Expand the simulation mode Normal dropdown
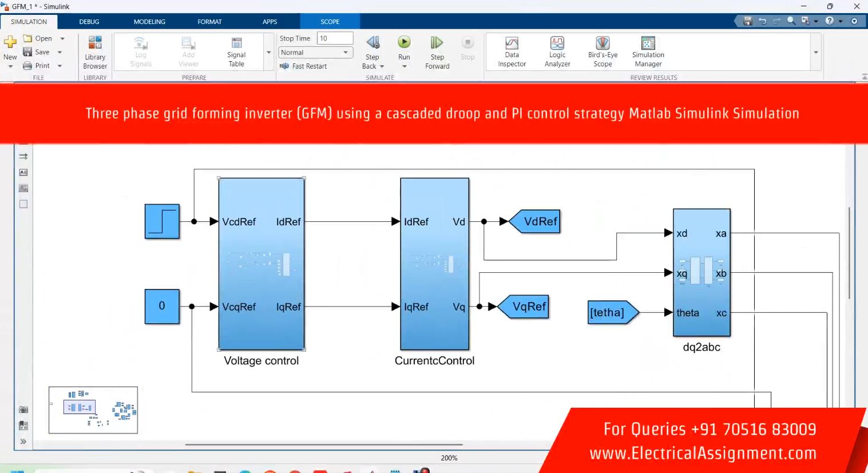 345,53
